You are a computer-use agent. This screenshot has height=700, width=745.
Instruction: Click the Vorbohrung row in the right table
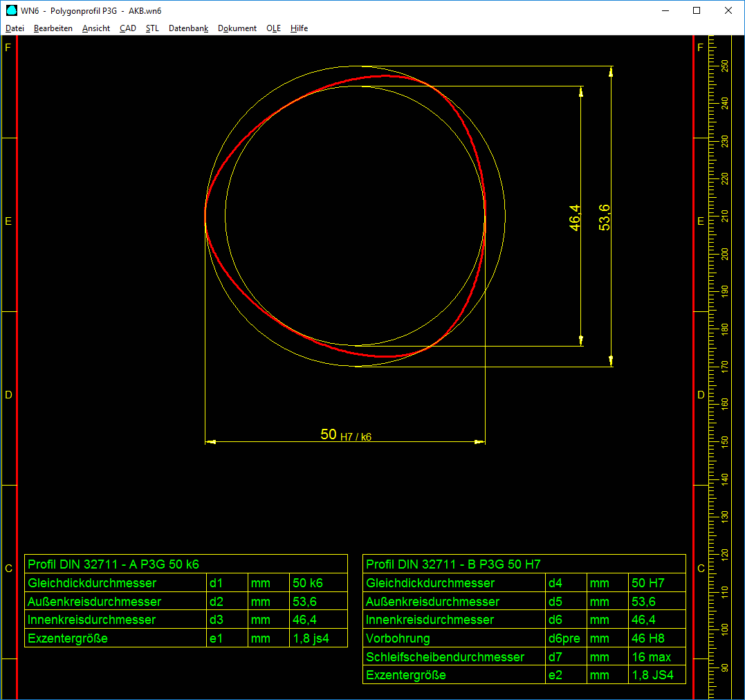tap(398, 638)
